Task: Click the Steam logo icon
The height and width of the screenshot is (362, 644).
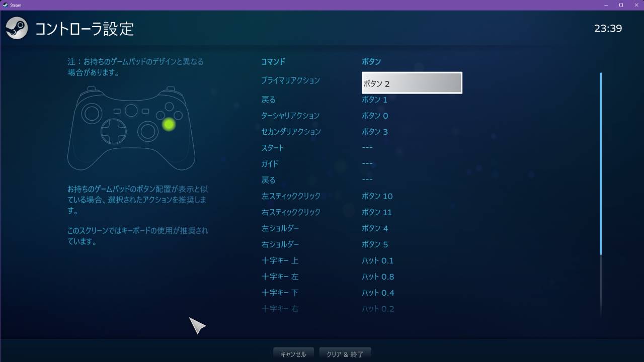Action: tap(17, 28)
